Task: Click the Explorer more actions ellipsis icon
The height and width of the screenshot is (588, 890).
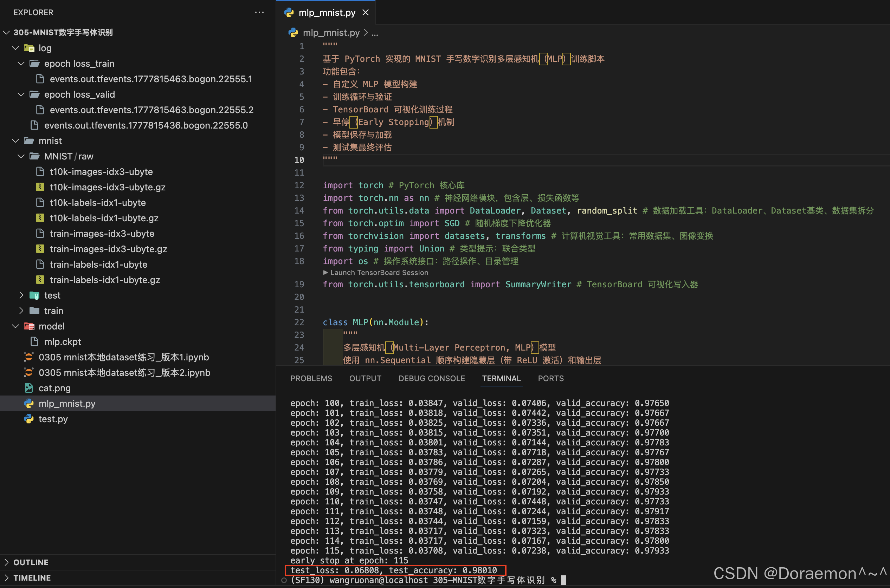Action: click(259, 12)
